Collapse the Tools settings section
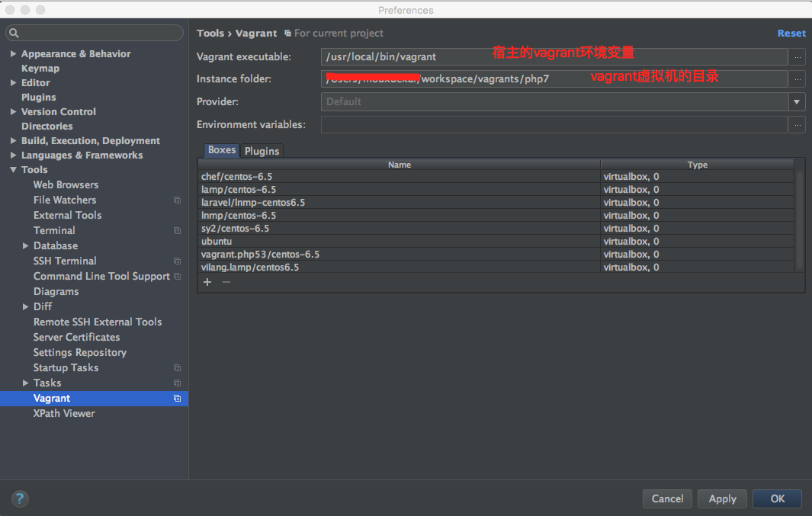This screenshot has height=516, width=812. (13, 170)
